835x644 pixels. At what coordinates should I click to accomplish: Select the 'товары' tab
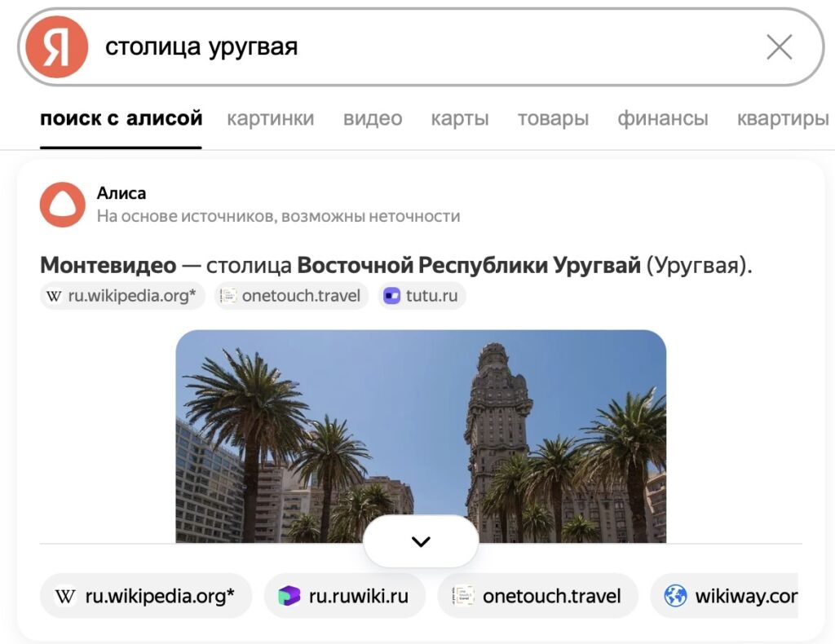[x=554, y=118]
